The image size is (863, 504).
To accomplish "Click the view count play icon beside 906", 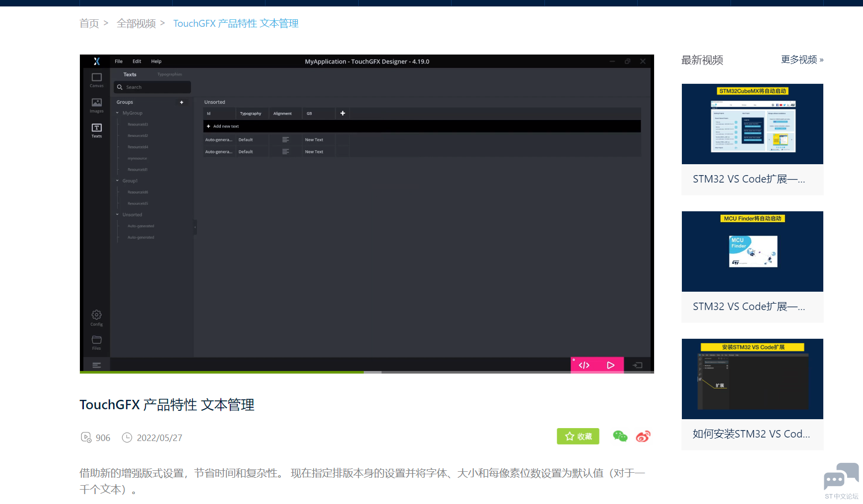I will [86, 438].
